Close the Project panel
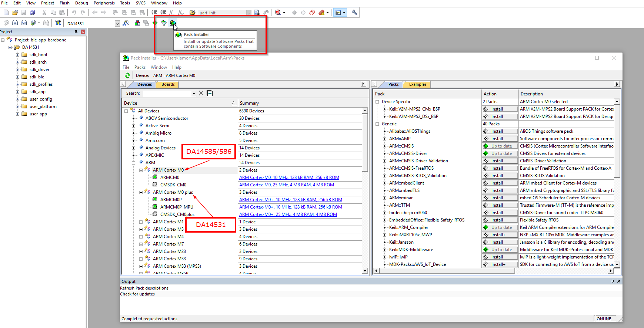 coord(83,32)
